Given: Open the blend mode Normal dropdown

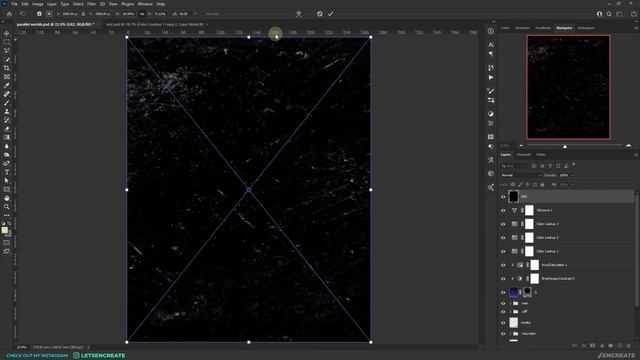Looking at the screenshot, I should click(520, 175).
